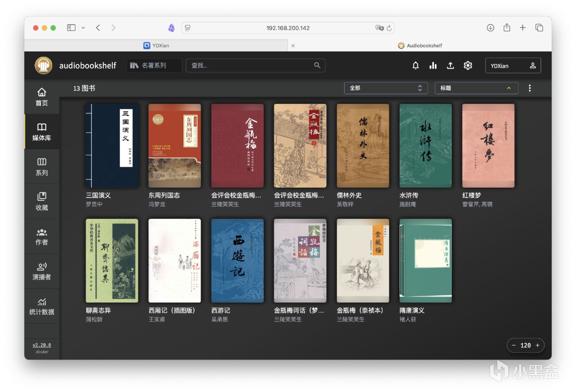This screenshot has height=392, width=576.
Task: Show Safari tab overview
Action: (539, 28)
